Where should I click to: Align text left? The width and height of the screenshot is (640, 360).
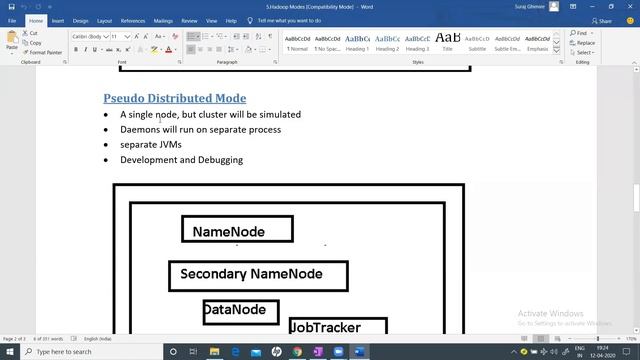tap(191, 50)
